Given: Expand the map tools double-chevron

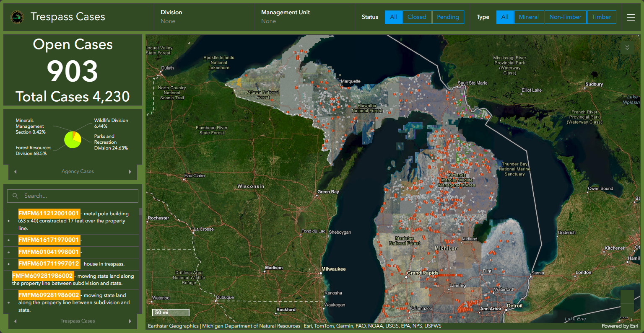Looking at the screenshot, I should click(627, 47).
